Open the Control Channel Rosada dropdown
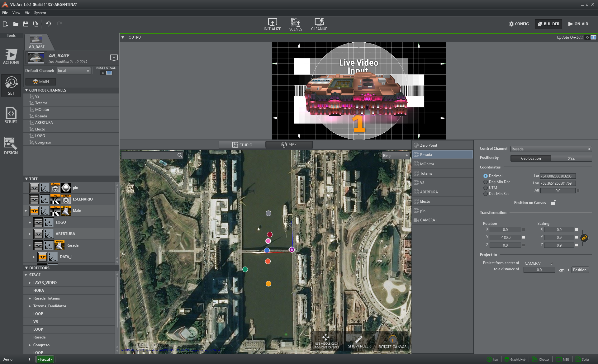 [551, 149]
